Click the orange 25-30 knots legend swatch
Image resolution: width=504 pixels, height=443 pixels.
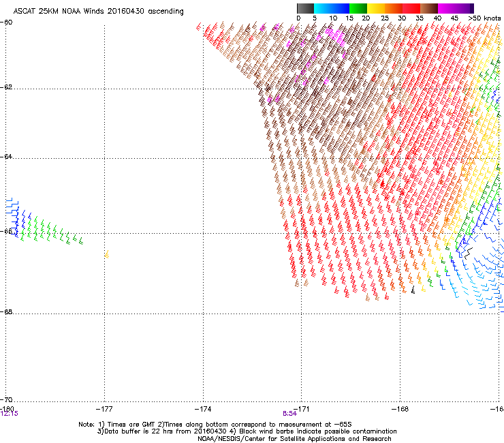394,8
